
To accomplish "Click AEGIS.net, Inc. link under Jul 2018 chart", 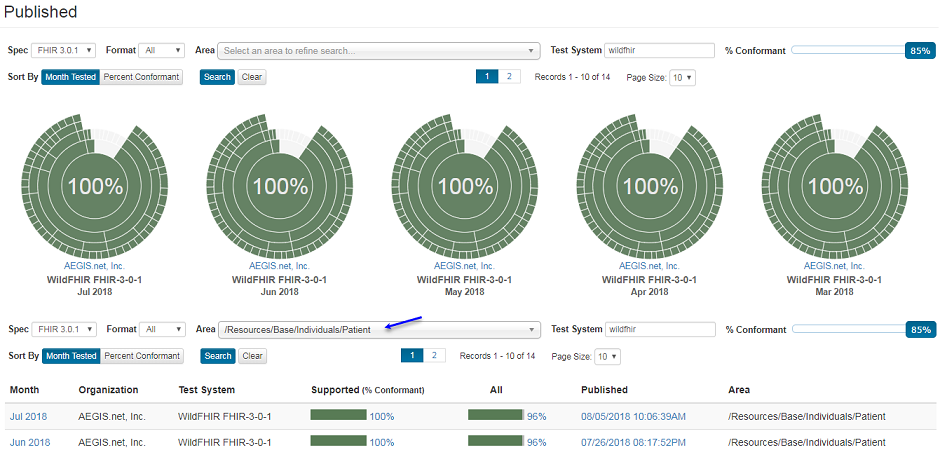I will (95, 266).
